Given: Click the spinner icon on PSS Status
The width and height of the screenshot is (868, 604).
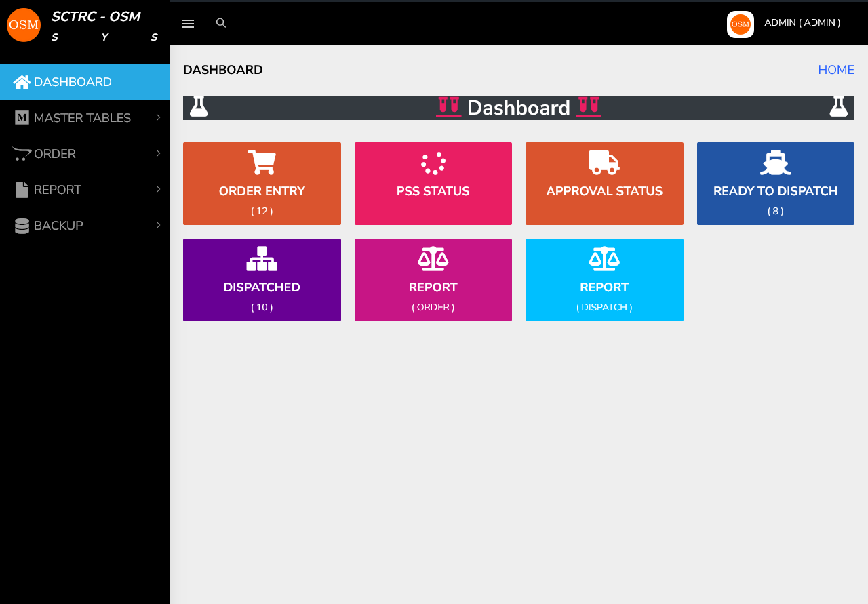Looking at the screenshot, I should click(x=433, y=163).
